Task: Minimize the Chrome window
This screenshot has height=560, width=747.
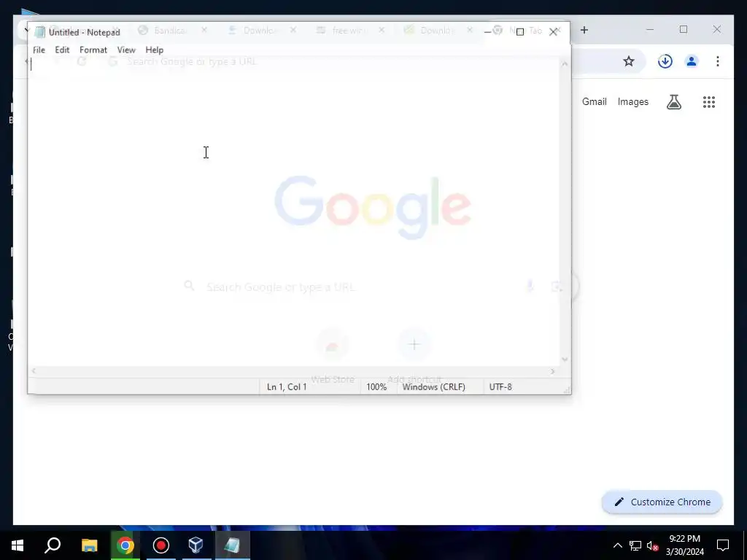Action: tap(650, 29)
